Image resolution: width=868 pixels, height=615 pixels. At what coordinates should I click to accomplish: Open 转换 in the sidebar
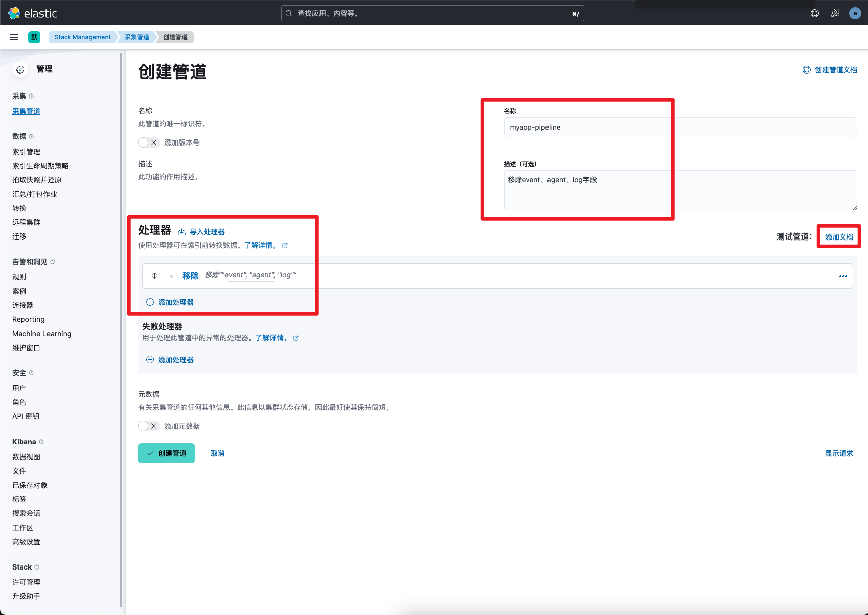tap(19, 208)
